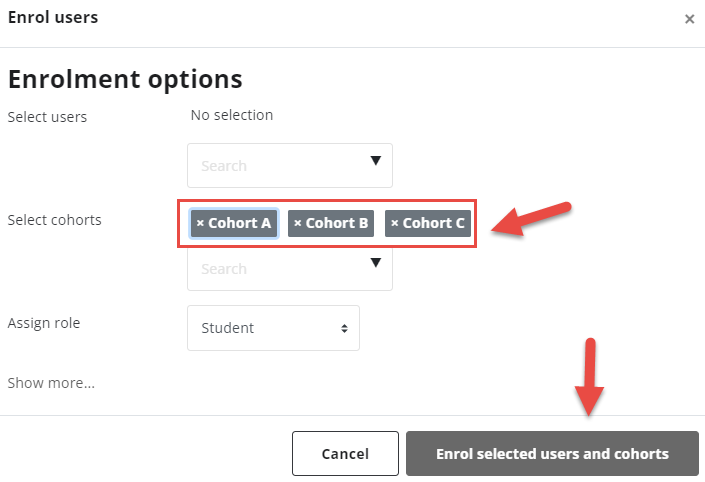Click Enrol selected users and cohorts

pos(552,454)
